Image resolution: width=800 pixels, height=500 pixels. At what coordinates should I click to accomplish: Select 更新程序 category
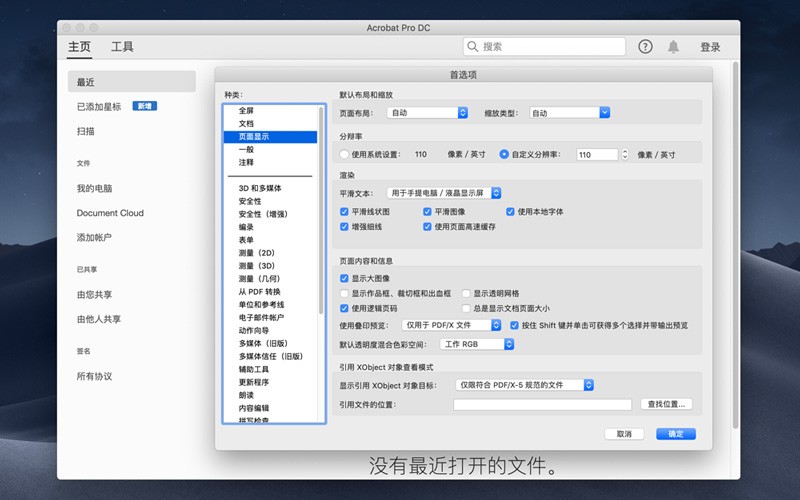click(254, 382)
